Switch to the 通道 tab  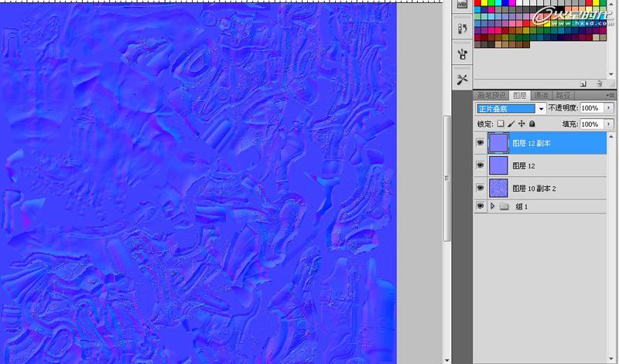541,95
